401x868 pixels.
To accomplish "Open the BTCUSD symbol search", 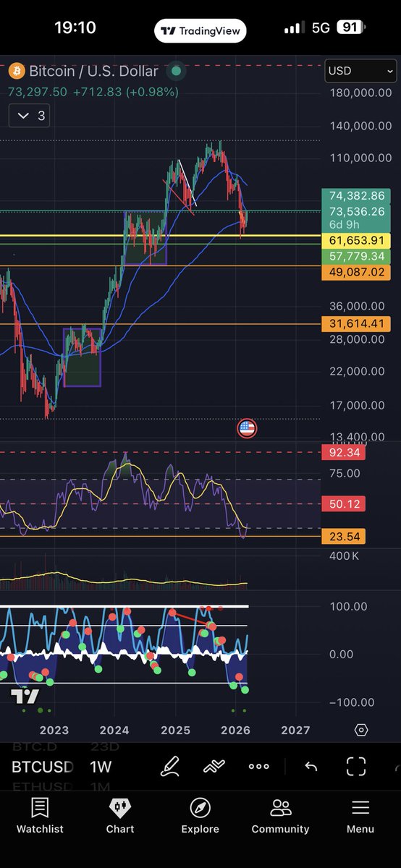I will click(43, 767).
